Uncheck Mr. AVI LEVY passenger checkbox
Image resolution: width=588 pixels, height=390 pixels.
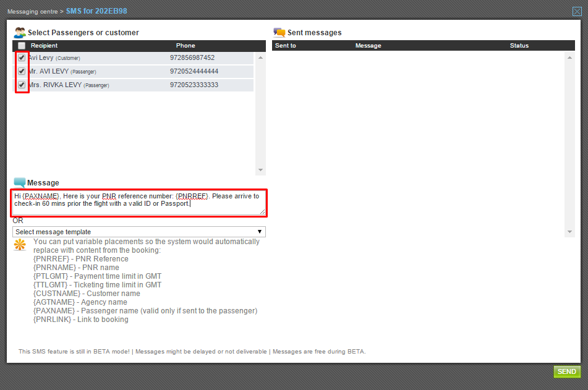pyautogui.click(x=22, y=71)
